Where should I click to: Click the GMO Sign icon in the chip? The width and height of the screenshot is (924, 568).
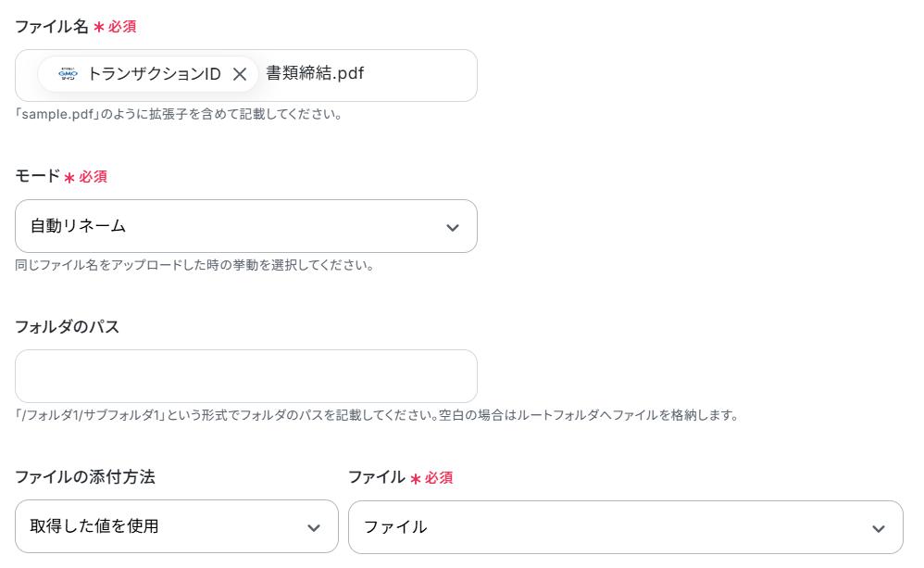click(68, 74)
